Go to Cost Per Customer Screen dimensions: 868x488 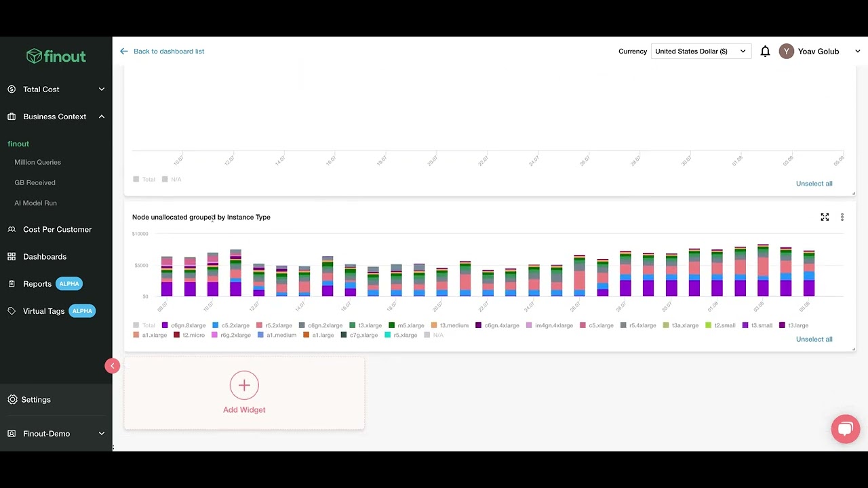(57, 230)
